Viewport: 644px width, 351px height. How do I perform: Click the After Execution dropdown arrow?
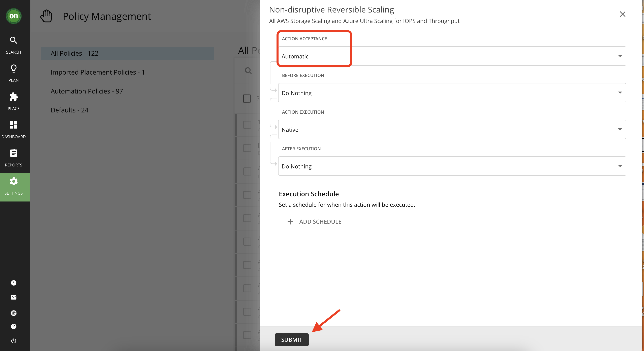[x=620, y=166]
